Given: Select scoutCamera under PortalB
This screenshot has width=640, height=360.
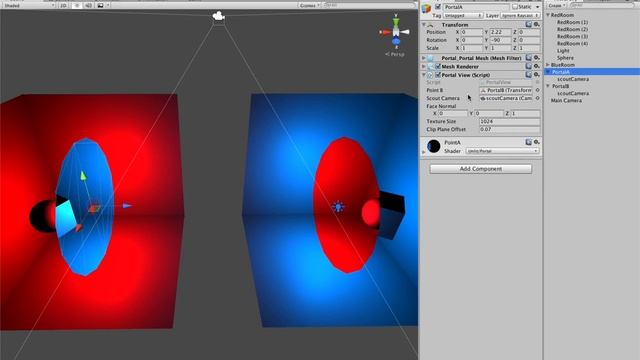Looking at the screenshot, I should [x=573, y=93].
